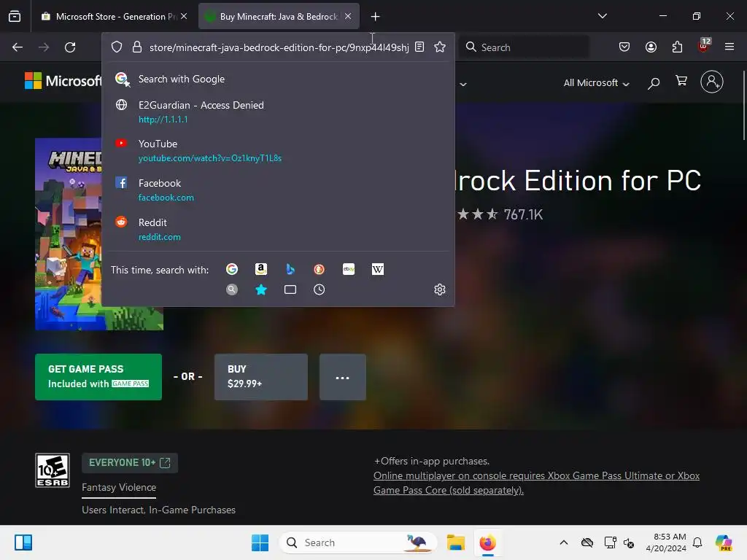Open the clock showing 8:53 AM
Screen dimensions: 747x560
point(666,542)
